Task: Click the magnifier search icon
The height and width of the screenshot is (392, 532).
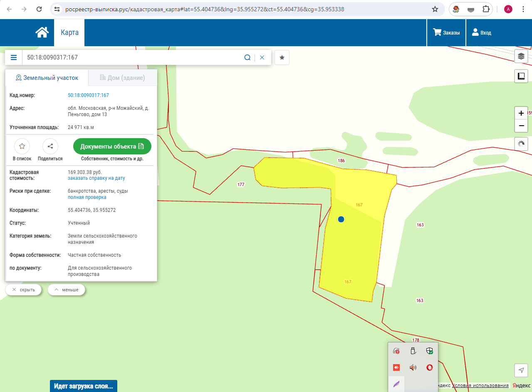Action: click(247, 57)
